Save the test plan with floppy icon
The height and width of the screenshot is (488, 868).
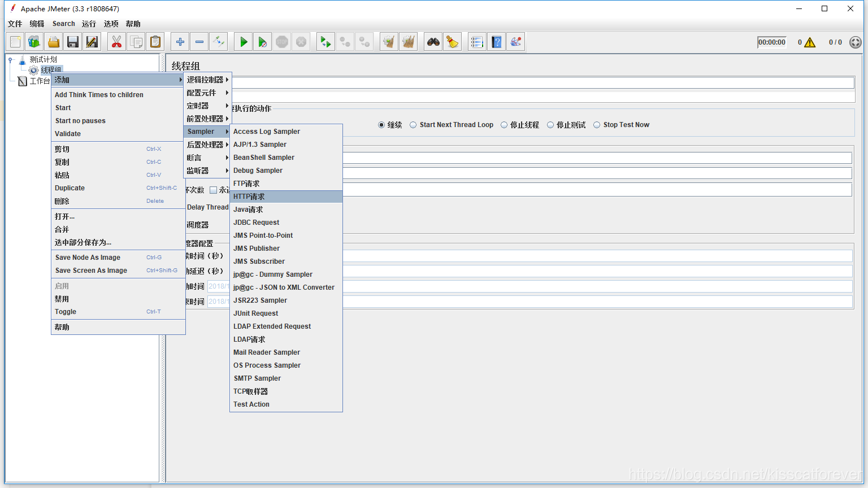[x=73, y=42]
